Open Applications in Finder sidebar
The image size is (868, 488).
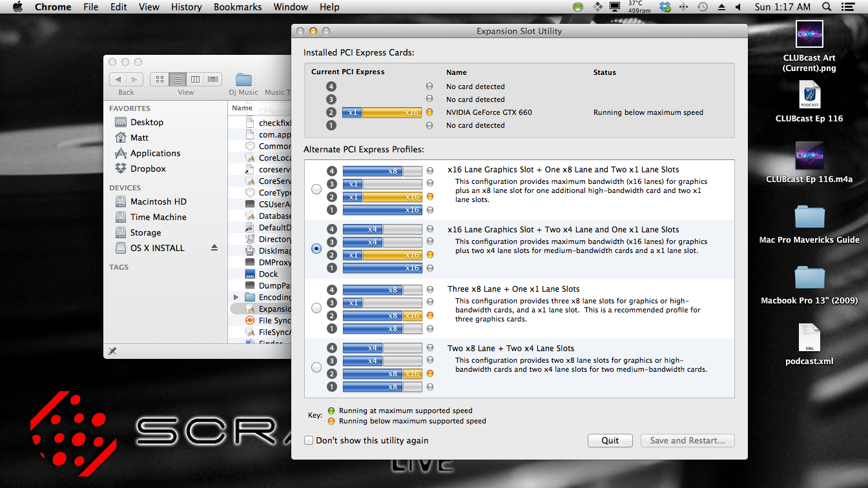coord(147,153)
